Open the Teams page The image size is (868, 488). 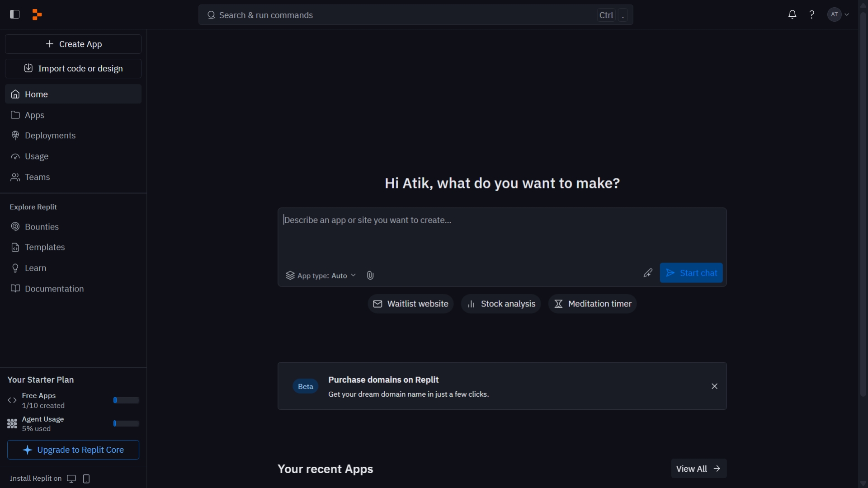73,177
